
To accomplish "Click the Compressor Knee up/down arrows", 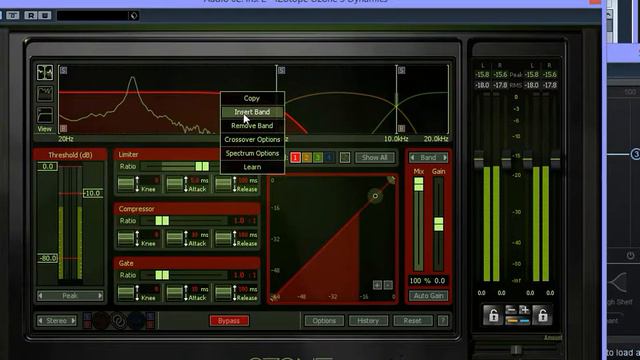I will tap(138, 238).
